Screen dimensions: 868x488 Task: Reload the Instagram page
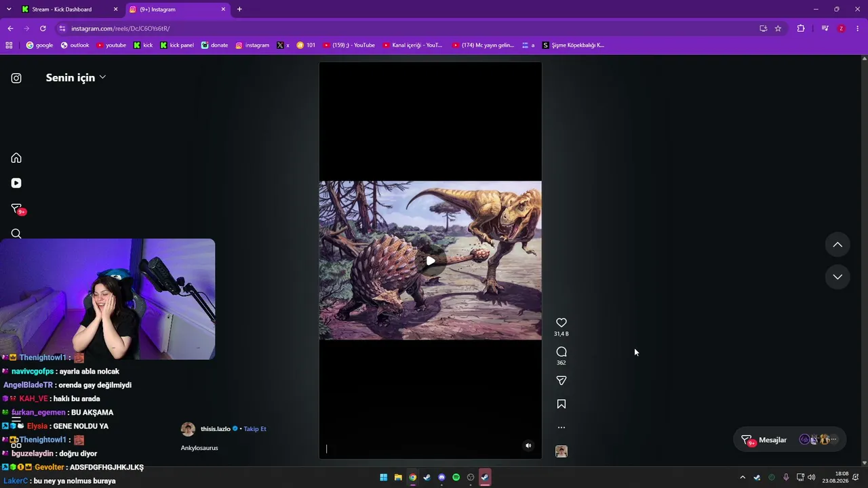[43, 28]
